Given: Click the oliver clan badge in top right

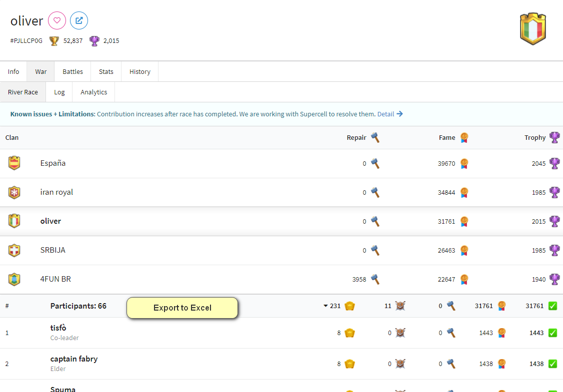Looking at the screenshot, I should (x=532, y=28).
